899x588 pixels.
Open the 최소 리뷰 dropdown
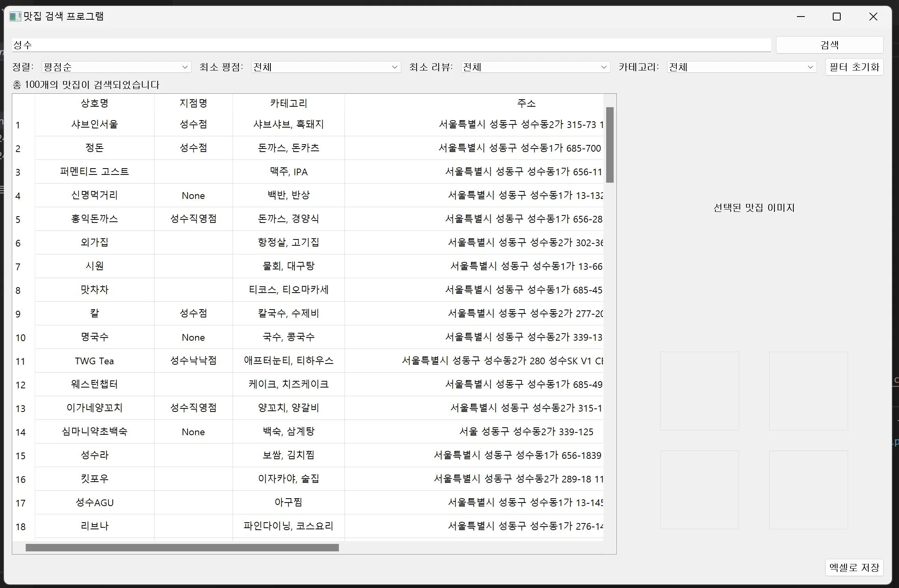tap(535, 67)
